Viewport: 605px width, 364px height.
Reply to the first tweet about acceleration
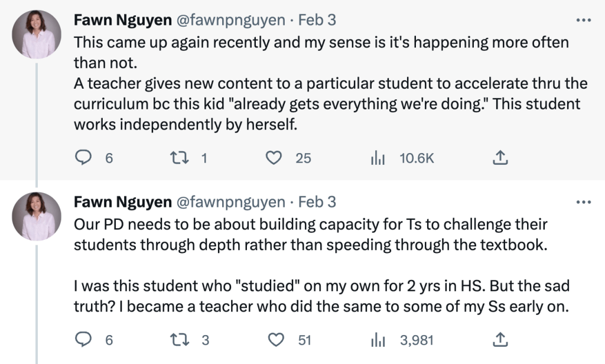click(82, 158)
